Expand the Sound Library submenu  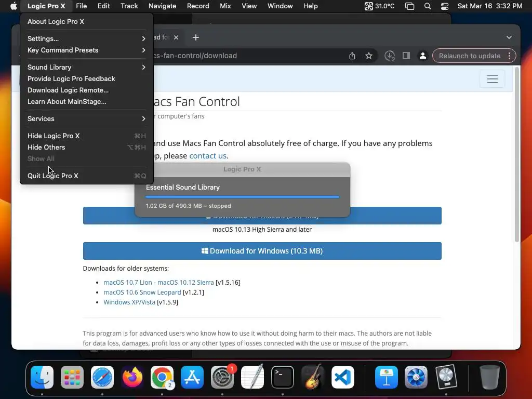coord(86,67)
